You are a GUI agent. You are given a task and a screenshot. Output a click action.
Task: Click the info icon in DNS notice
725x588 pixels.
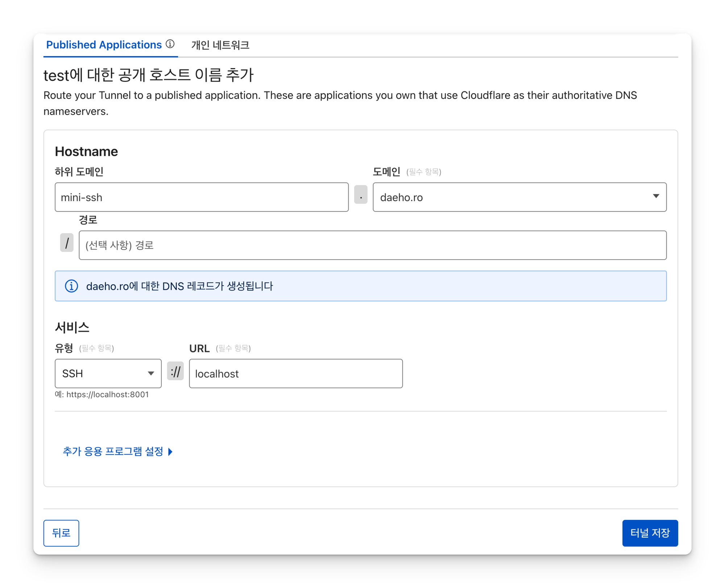point(71,286)
